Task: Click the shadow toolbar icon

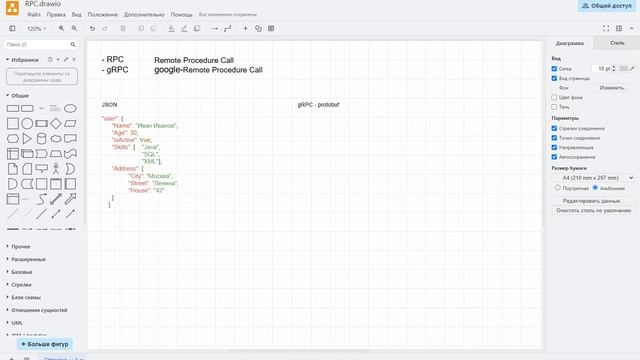Action: (x=197, y=29)
